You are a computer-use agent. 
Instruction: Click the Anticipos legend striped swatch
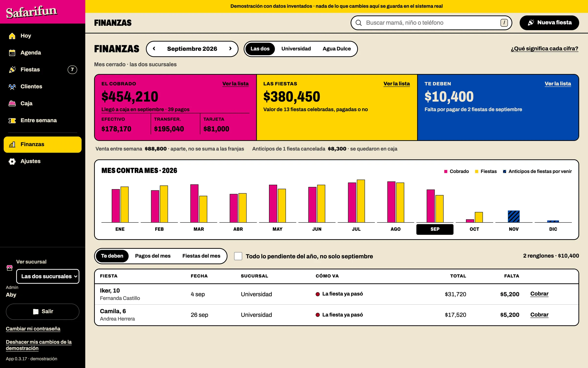click(504, 171)
